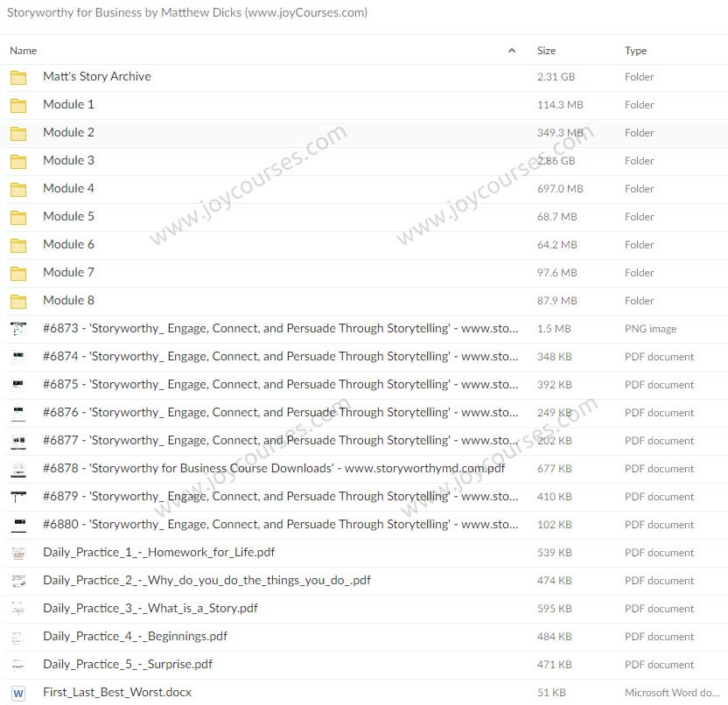The height and width of the screenshot is (705, 728).
Task: Click the #6876 PDF thumbnail icon
Action: (18, 413)
